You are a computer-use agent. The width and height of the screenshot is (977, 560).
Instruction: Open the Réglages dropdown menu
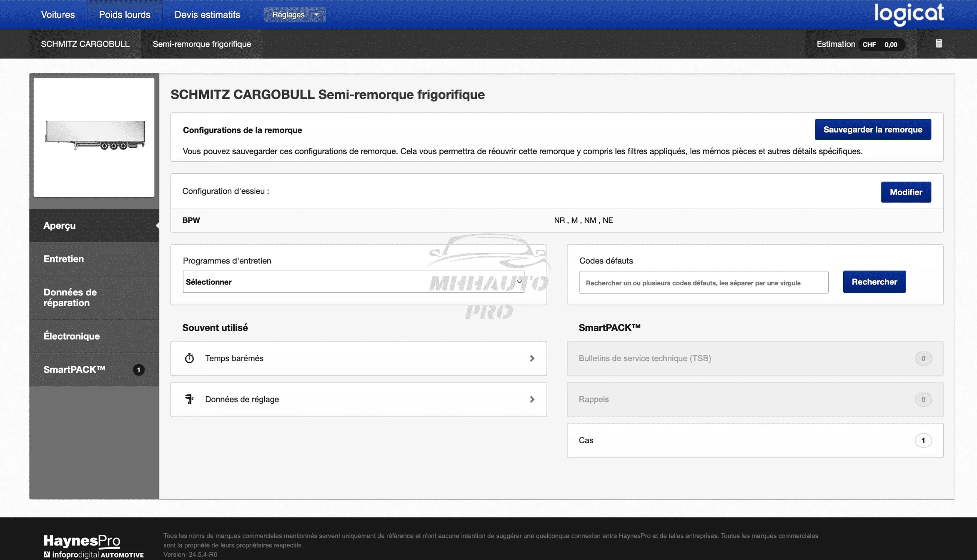294,15
